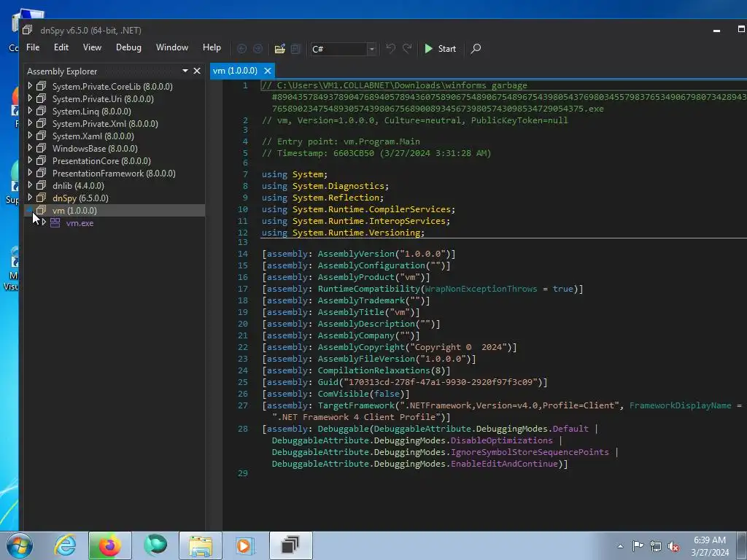Expand dnlib (4.4.0.0) assembly node
The width and height of the screenshot is (747, 560).
pyautogui.click(x=30, y=184)
